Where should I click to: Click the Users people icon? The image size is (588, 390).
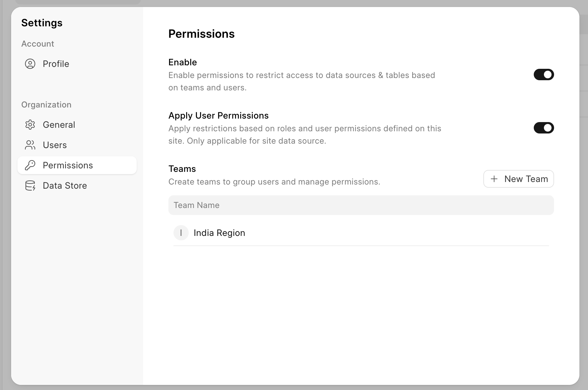coord(30,145)
